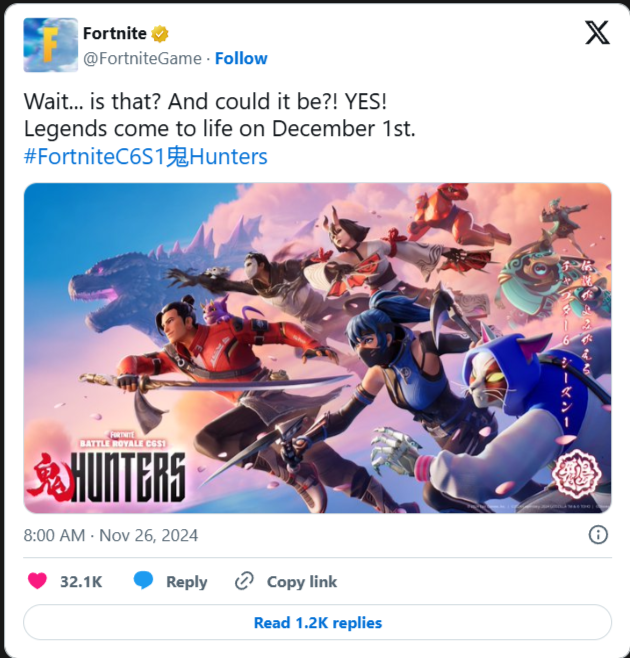
Task: Open the #FortniteC6S1鬼Hunters hashtag
Action: [x=146, y=157]
